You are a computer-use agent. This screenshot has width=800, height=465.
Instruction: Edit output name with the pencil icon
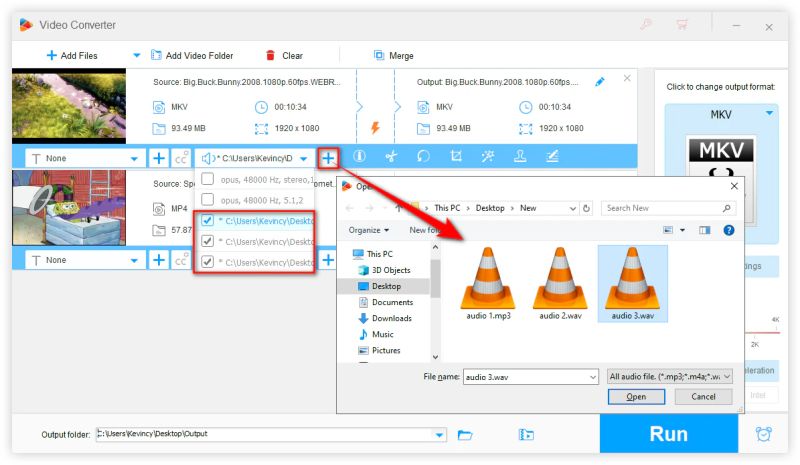pyautogui.click(x=600, y=82)
